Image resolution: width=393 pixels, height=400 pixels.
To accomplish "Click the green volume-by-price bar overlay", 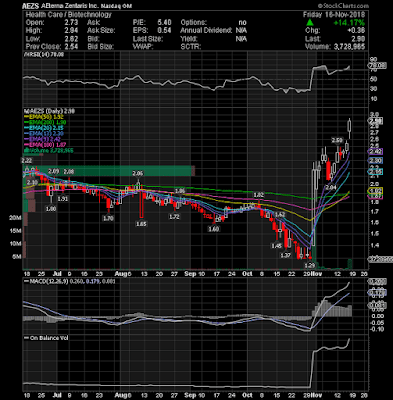I will [108, 171].
